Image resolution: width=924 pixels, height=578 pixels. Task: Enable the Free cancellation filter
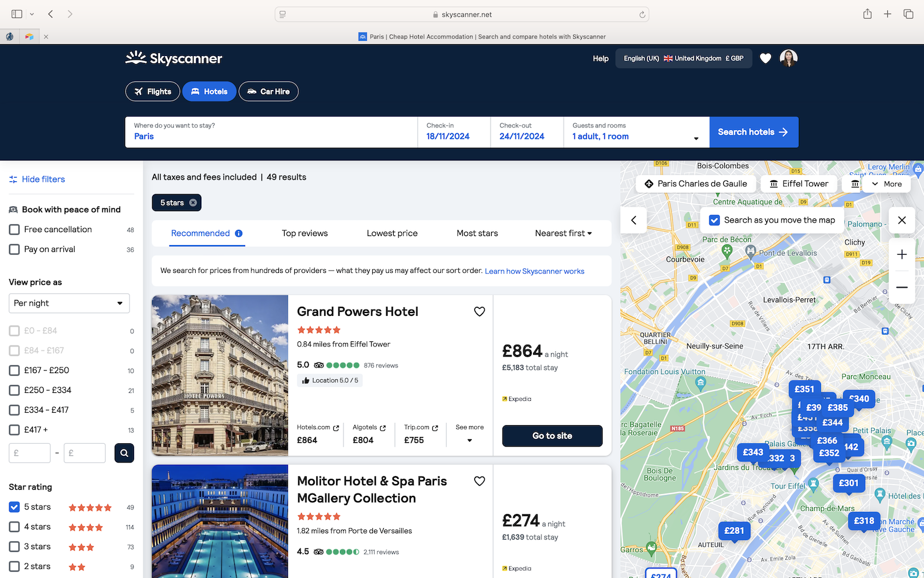pos(14,229)
